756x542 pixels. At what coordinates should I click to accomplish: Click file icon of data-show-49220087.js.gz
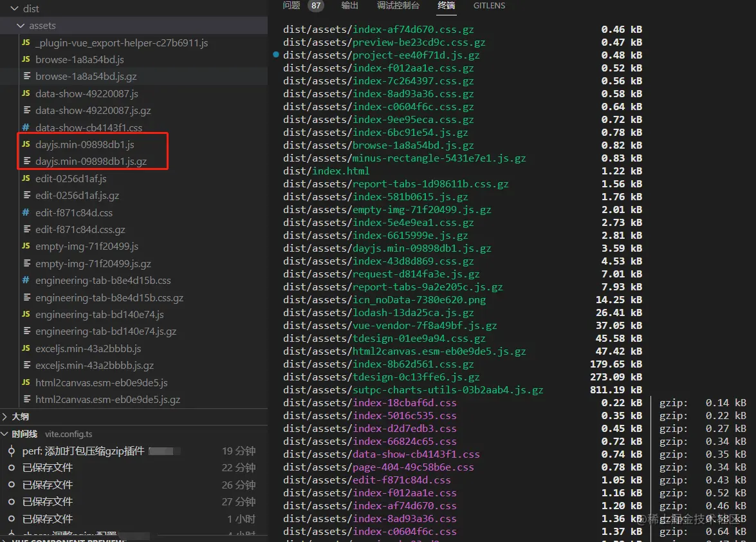tap(26, 111)
